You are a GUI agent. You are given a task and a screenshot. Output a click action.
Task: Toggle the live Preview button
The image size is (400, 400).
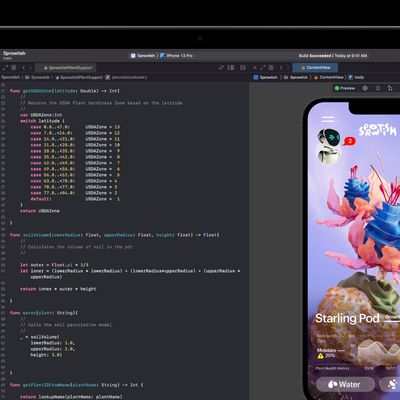[x=345, y=88]
